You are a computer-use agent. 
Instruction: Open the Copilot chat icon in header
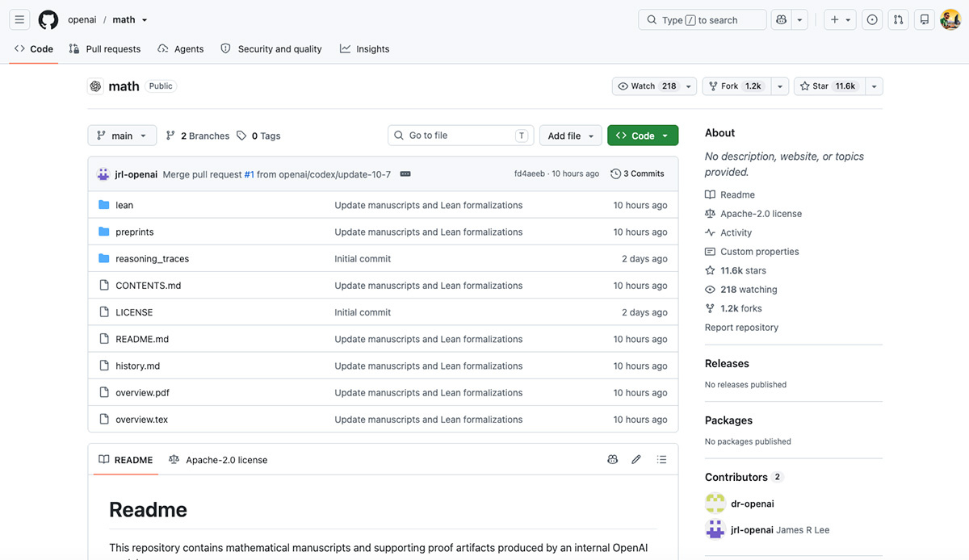(781, 20)
